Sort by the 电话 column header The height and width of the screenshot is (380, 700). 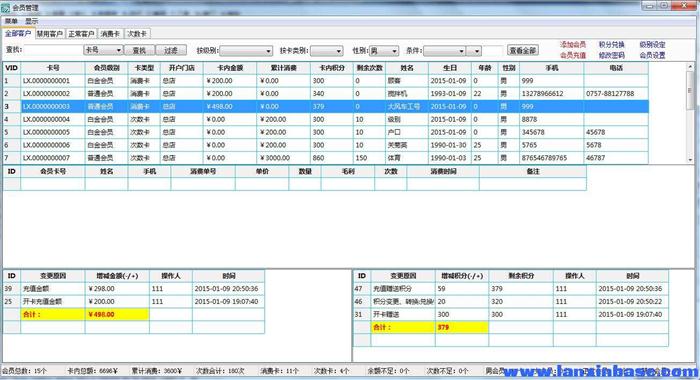pos(616,68)
